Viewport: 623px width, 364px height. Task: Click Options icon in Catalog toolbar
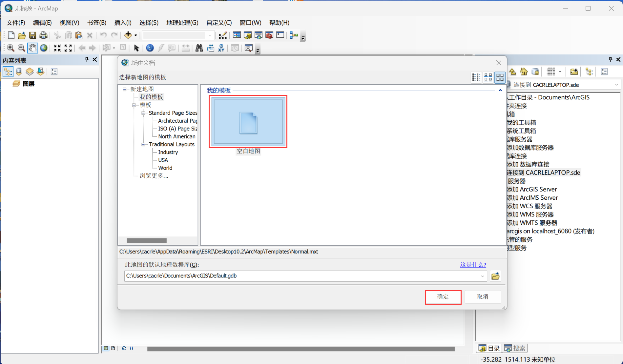(x=604, y=71)
